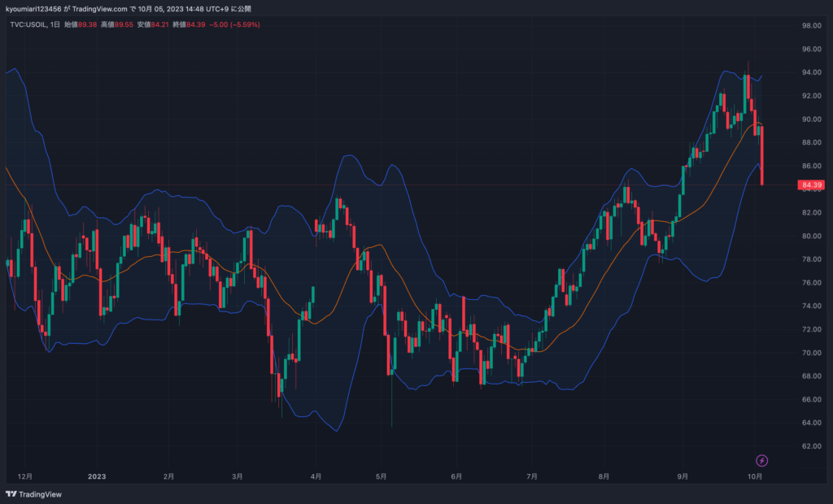Image resolution: width=833 pixels, height=504 pixels.
Task: Open the TradingView logo at bottom left
Action: tap(33, 494)
